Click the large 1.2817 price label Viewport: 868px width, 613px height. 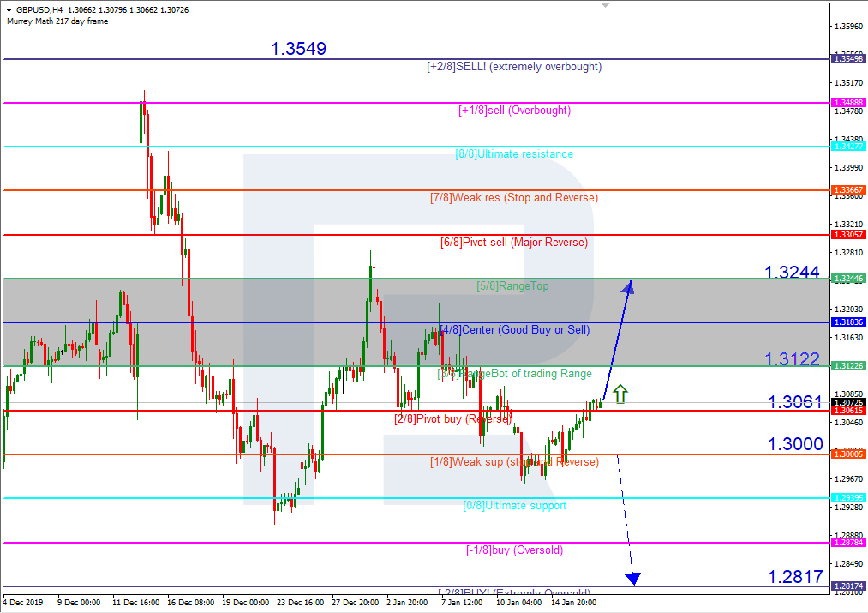click(795, 576)
